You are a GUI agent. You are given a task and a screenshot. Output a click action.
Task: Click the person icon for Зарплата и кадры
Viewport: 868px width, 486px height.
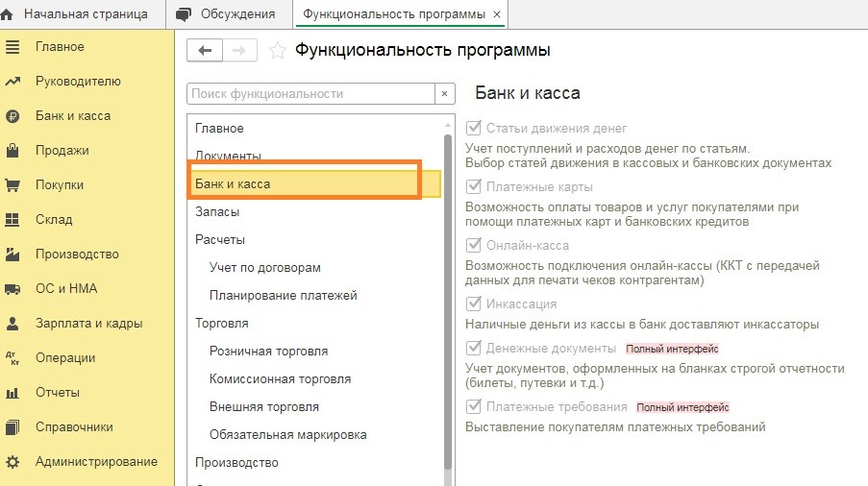pyautogui.click(x=12, y=324)
